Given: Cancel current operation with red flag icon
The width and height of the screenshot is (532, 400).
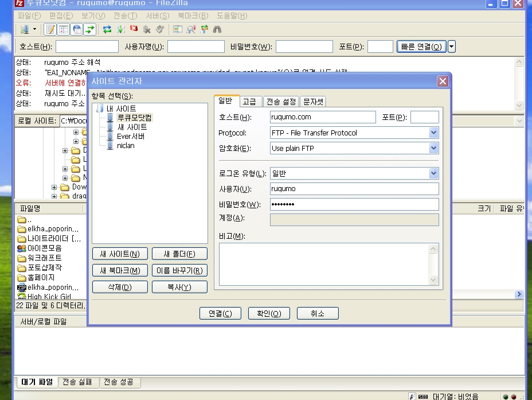Looking at the screenshot, I should (x=134, y=29).
